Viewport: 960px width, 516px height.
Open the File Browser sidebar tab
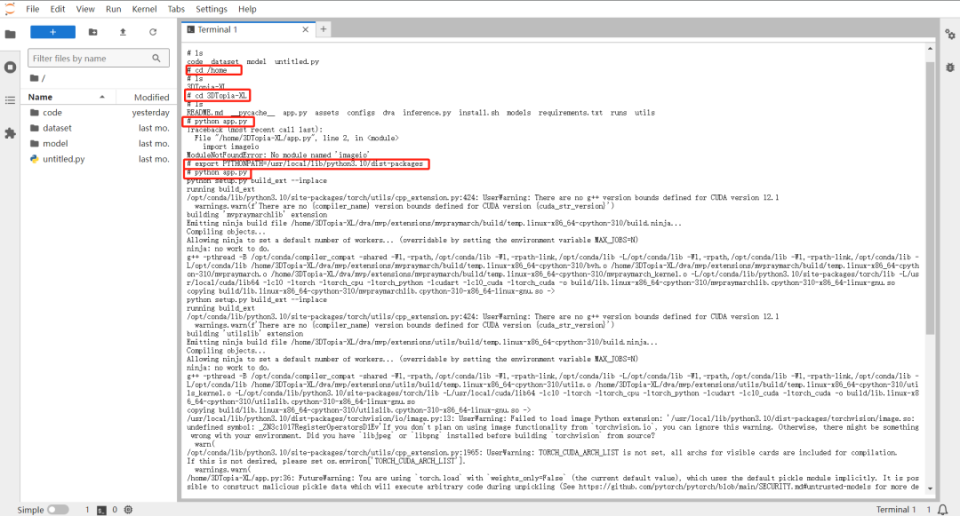[x=10, y=34]
